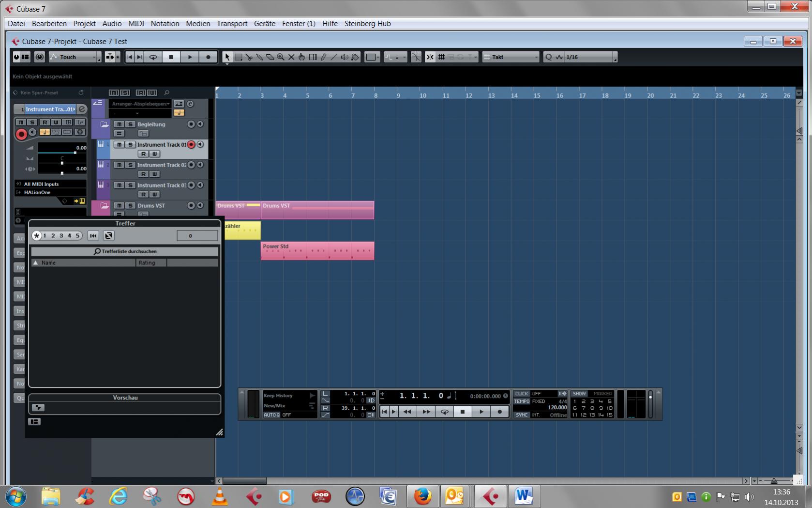
Task: Open the Projekt menu
Action: tap(85, 23)
